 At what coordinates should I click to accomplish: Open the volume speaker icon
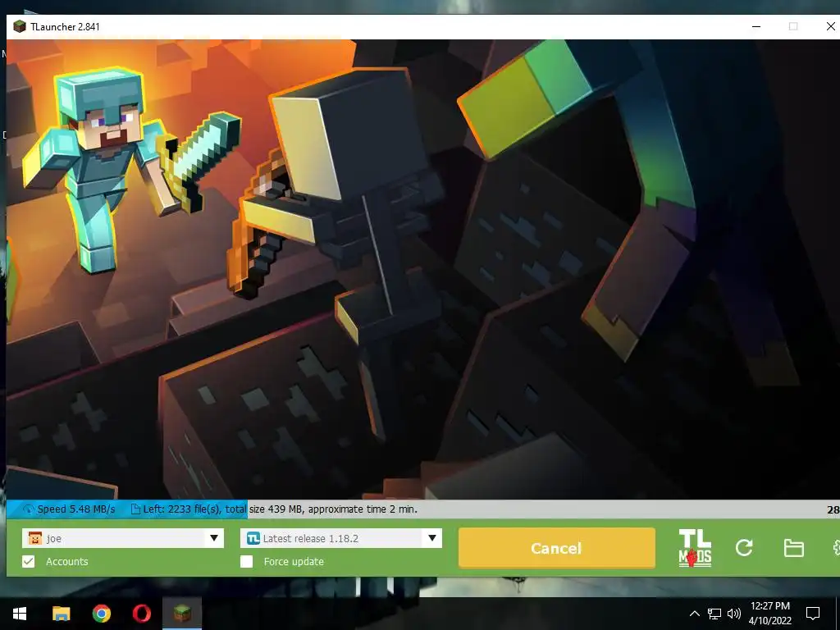tap(734, 614)
